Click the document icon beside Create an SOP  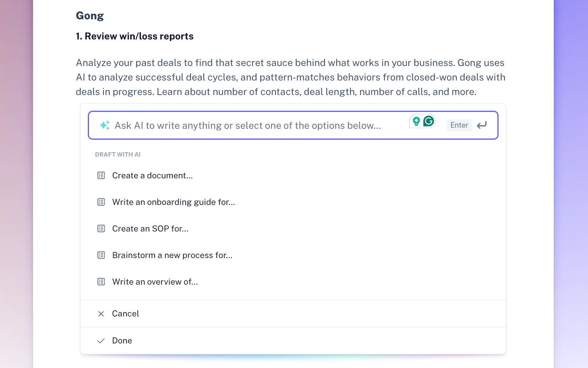tap(101, 228)
